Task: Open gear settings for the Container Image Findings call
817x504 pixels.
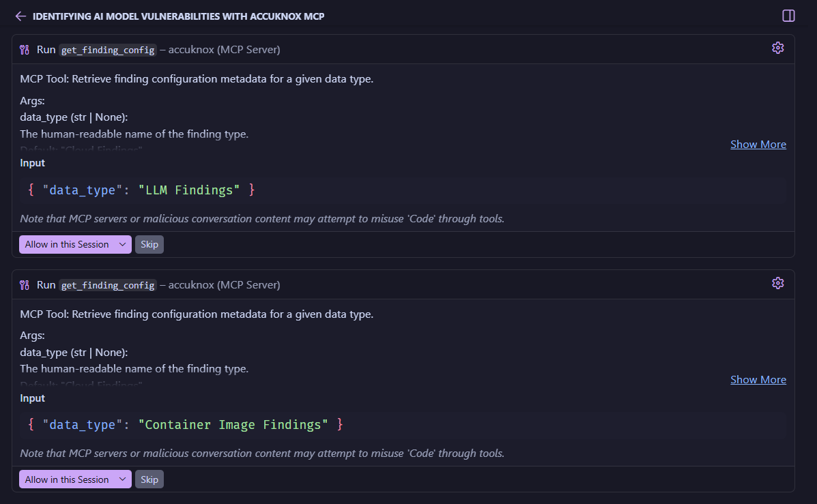Action: coord(777,283)
